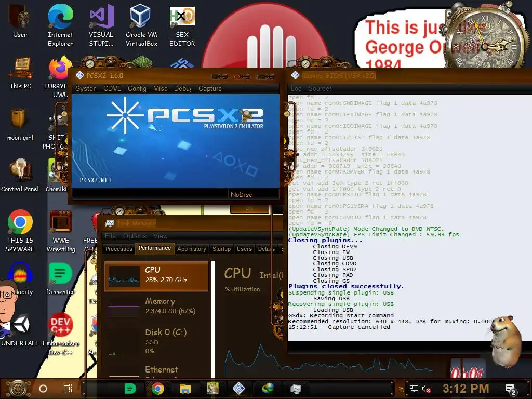Switch to Task Manager taskbar icon
The image size is (532, 399).
[296, 389]
